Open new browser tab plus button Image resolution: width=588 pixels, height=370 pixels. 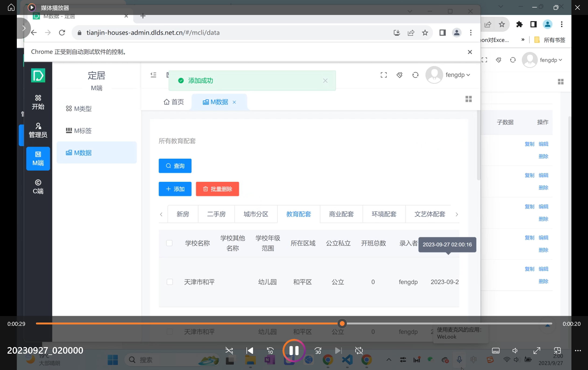click(143, 16)
